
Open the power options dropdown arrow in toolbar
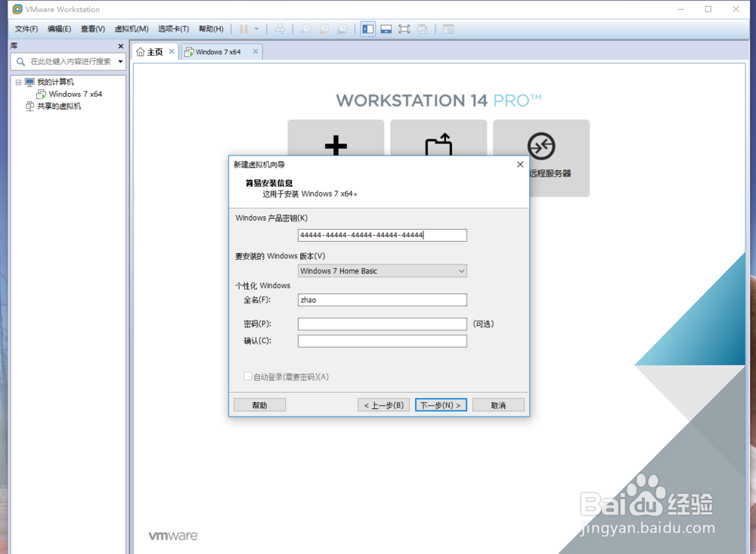256,29
